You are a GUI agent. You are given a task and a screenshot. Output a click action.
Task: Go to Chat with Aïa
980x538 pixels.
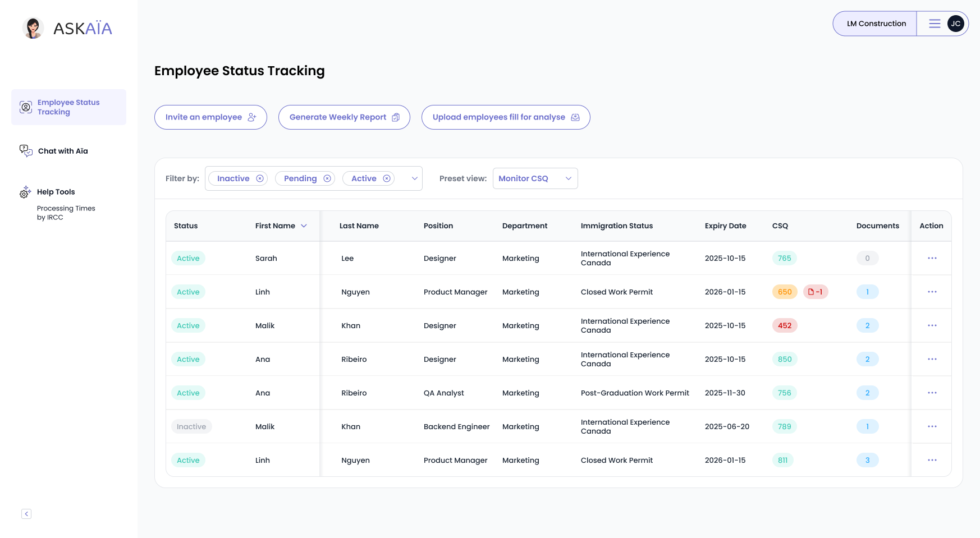point(63,151)
